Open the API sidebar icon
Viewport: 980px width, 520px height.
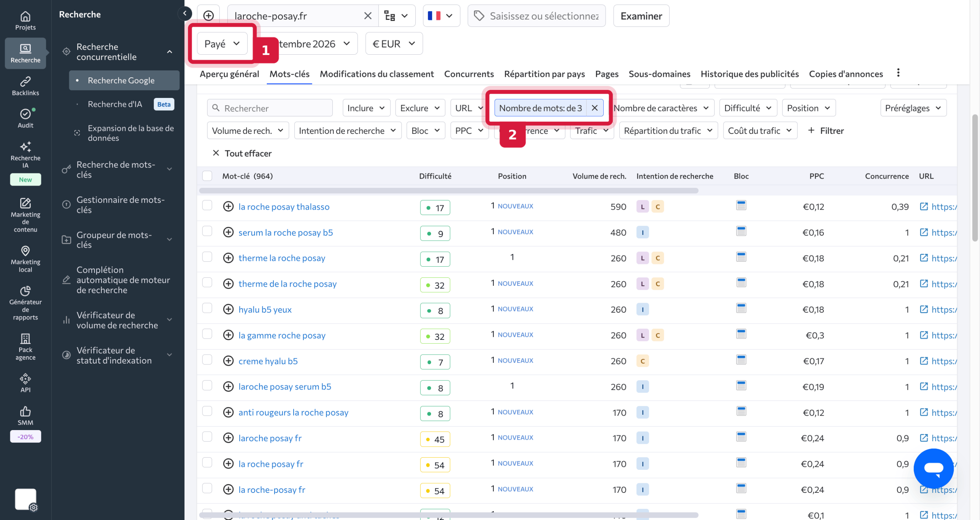(25, 383)
